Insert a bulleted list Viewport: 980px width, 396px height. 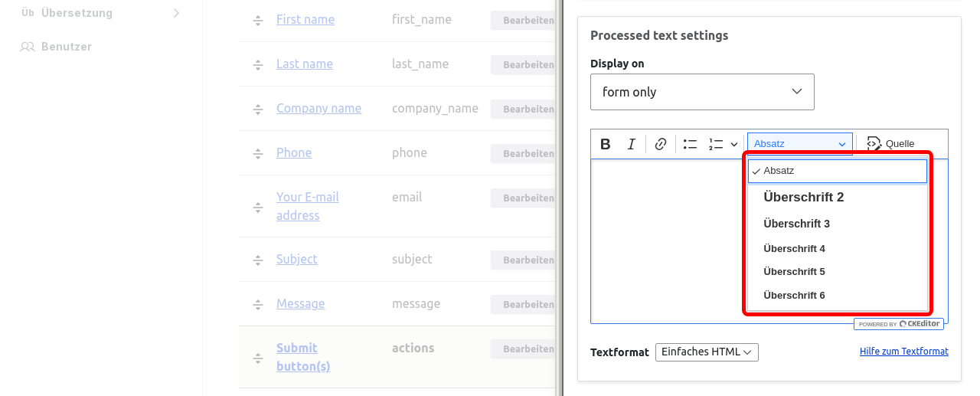click(690, 144)
